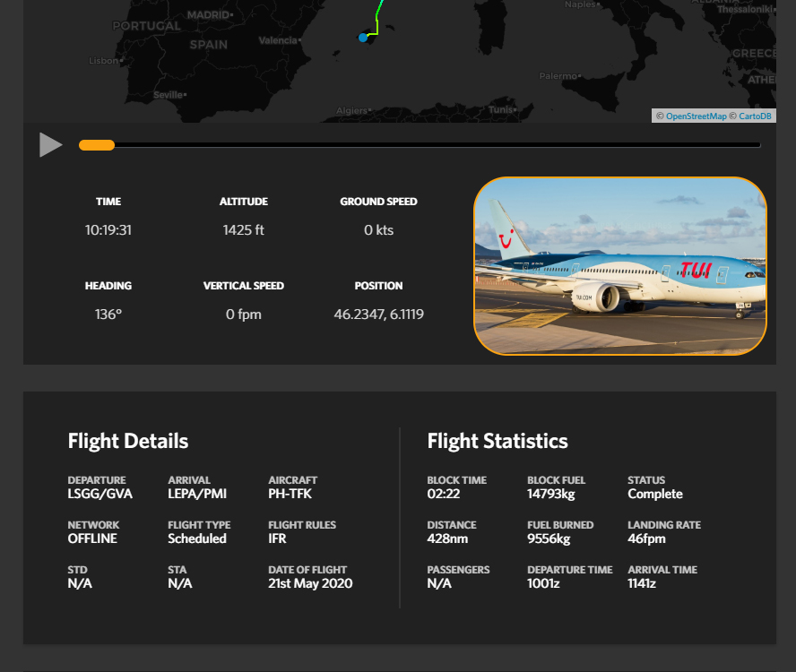
Task: Select the ground speed value 0 kts
Action: click(378, 230)
